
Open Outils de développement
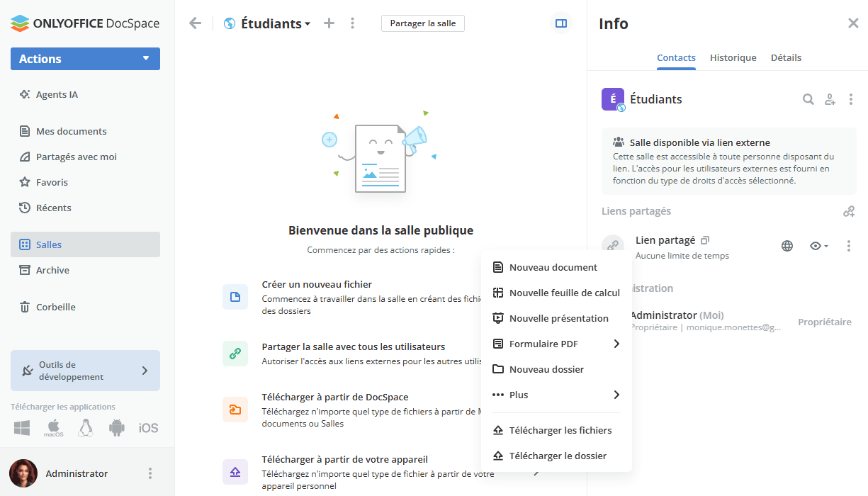pos(85,370)
